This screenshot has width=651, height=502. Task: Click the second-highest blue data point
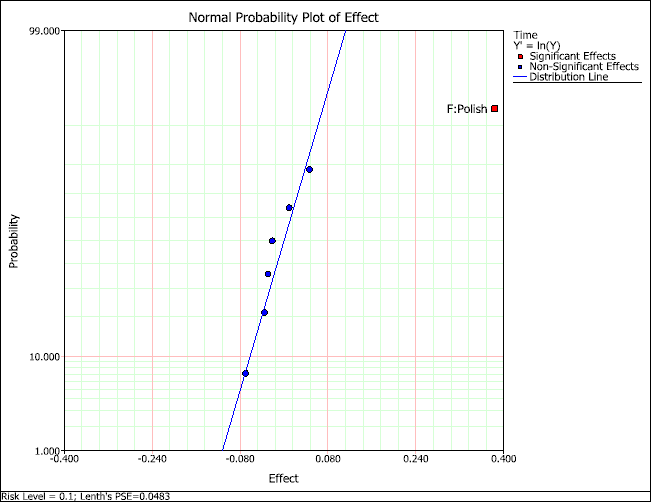point(289,208)
